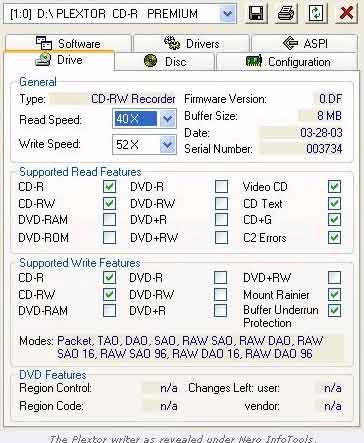The width and height of the screenshot is (364, 443).
Task: Toggle DVD-ROM read feature checkbox
Action: [x=109, y=238]
